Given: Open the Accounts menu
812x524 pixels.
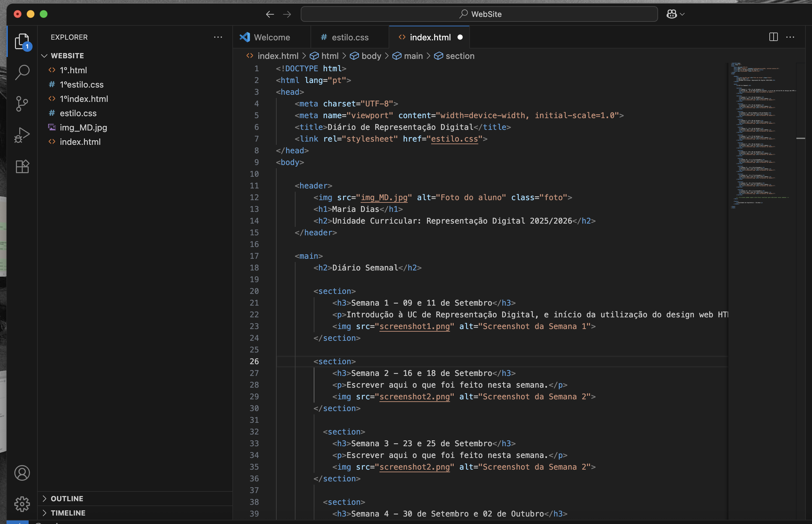Looking at the screenshot, I should tap(22, 473).
